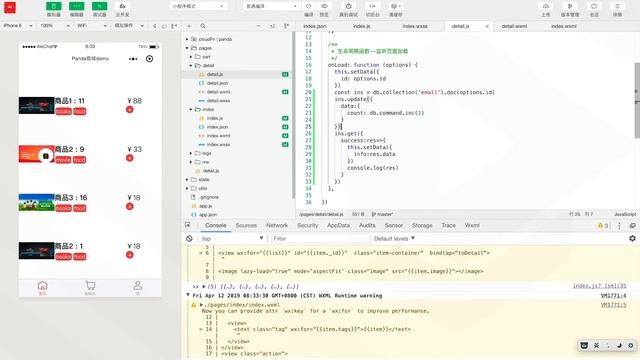Open the VM1771:4 source link
The height and width of the screenshot is (360, 640).
613,296
